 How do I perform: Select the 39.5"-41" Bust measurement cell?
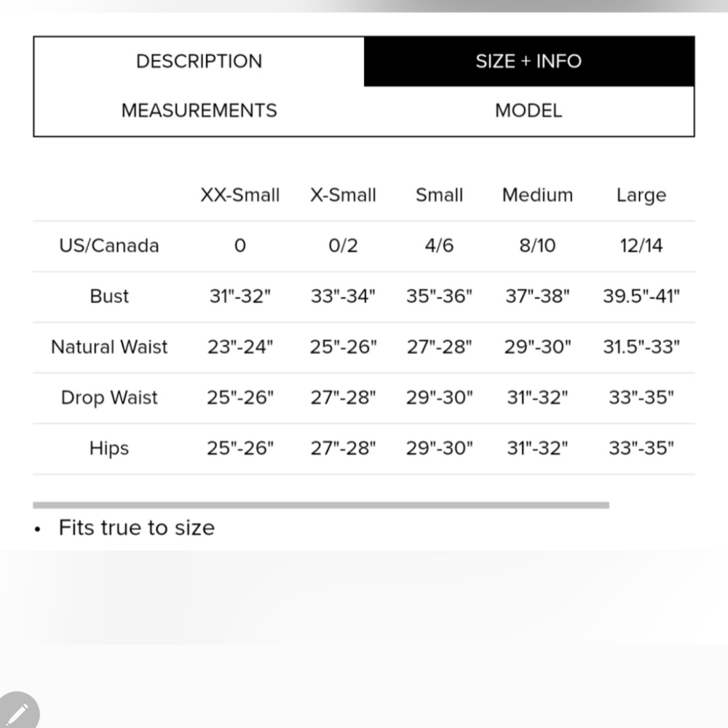(x=641, y=296)
